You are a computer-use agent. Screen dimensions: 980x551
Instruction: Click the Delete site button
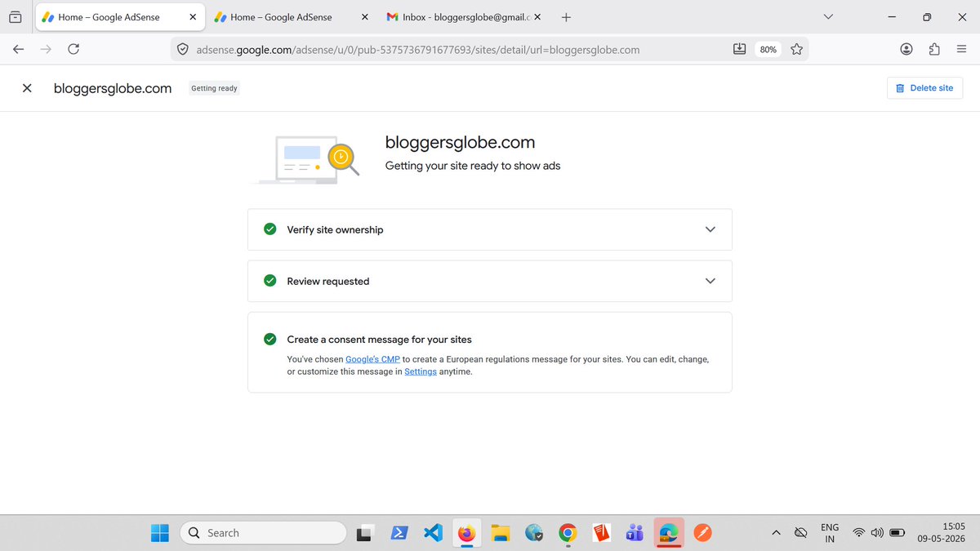click(924, 88)
